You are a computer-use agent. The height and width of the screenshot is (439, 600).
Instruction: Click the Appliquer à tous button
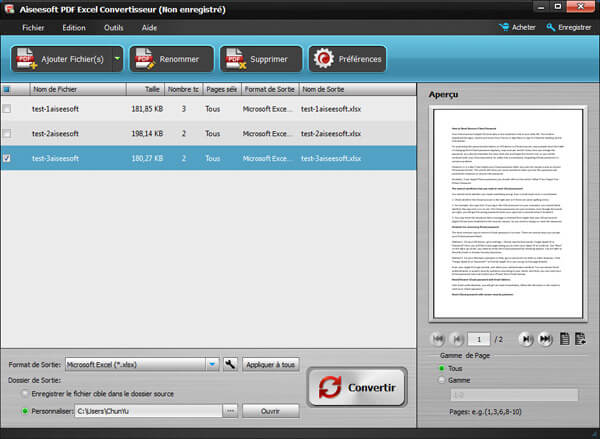pyautogui.click(x=271, y=364)
